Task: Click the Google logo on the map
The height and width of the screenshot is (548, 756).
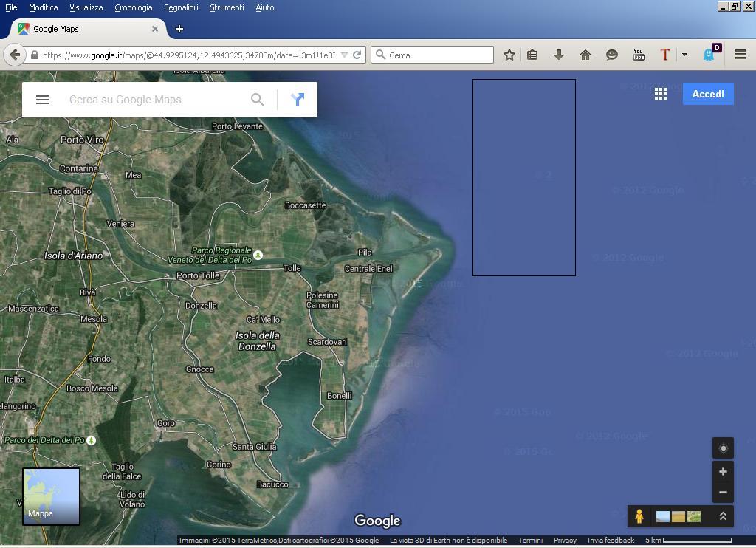Action: [377, 521]
